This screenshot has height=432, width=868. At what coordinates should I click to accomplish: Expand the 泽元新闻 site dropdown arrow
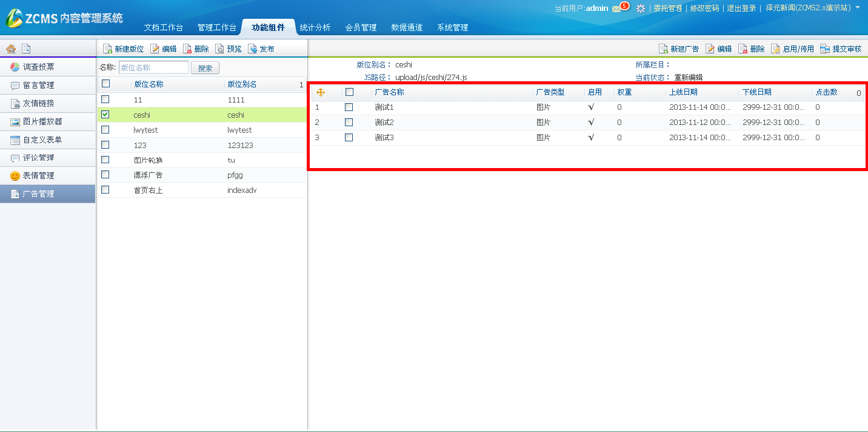[858, 7]
